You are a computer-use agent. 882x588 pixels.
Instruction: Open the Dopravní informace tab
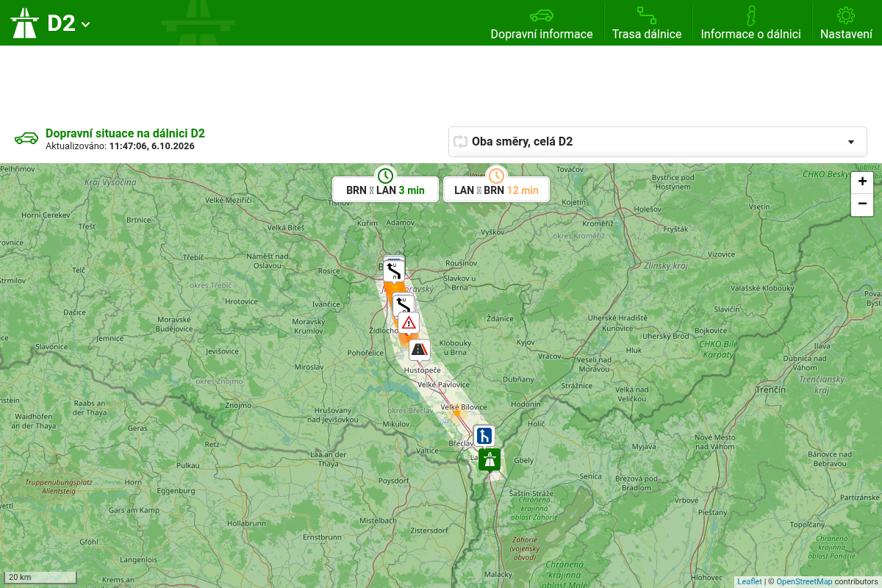click(x=542, y=24)
